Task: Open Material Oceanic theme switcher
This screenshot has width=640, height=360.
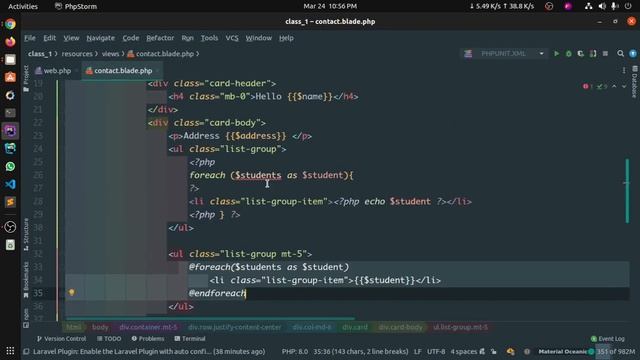Action: pyautogui.click(x=566, y=351)
